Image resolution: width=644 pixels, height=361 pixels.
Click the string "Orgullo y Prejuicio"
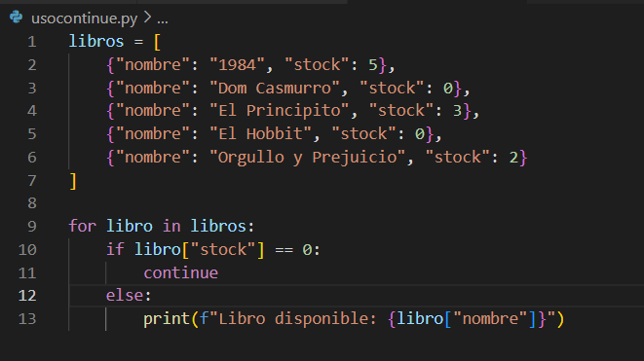(x=307, y=158)
